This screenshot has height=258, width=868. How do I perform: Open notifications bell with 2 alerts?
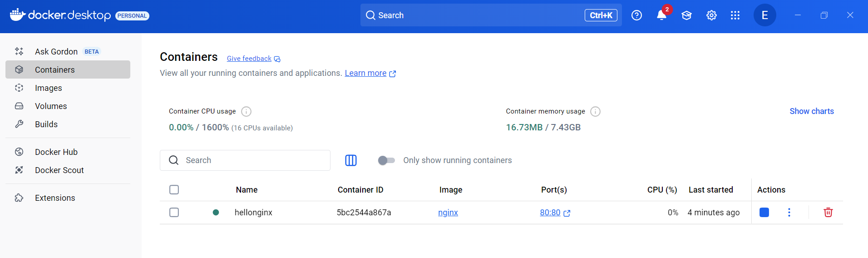point(662,15)
